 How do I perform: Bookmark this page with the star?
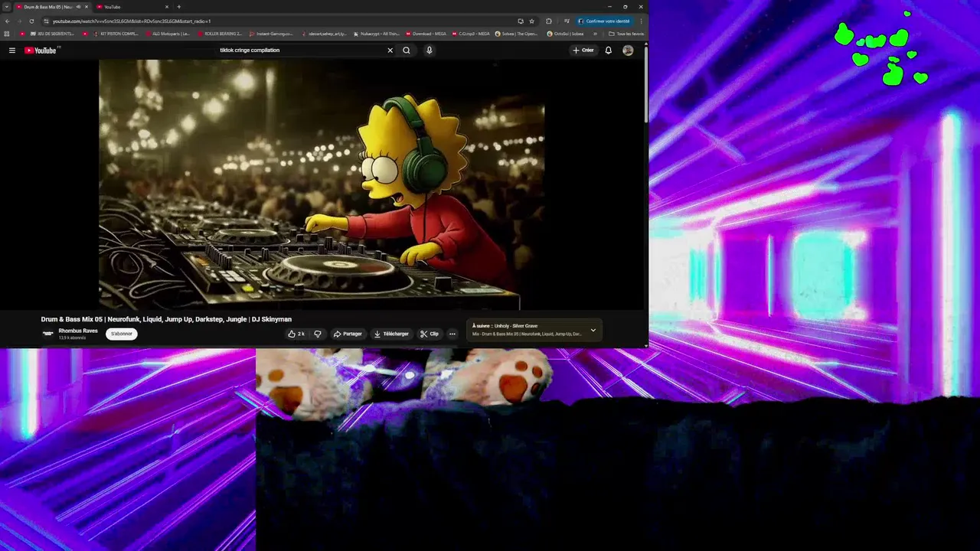(532, 21)
